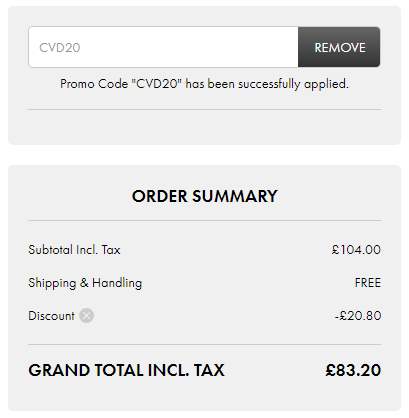Click empty area between Shipping label and FREE
This screenshot has height=418, width=409.
pos(248,283)
